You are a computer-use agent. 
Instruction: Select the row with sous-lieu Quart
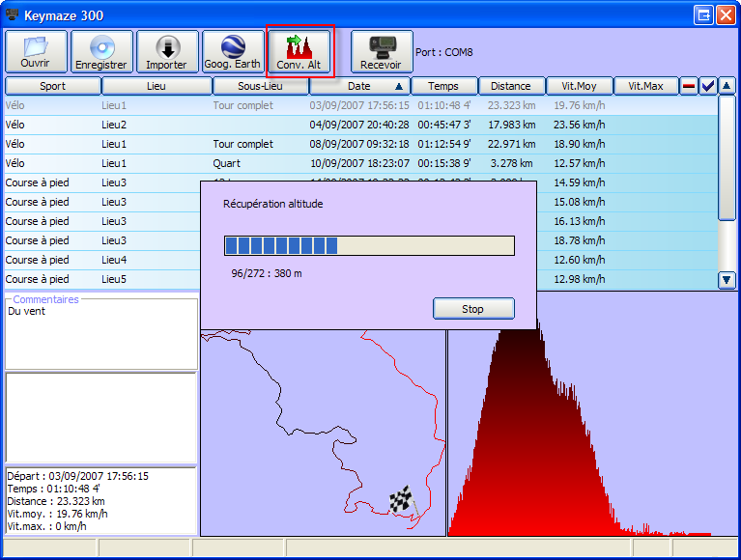tap(361, 163)
